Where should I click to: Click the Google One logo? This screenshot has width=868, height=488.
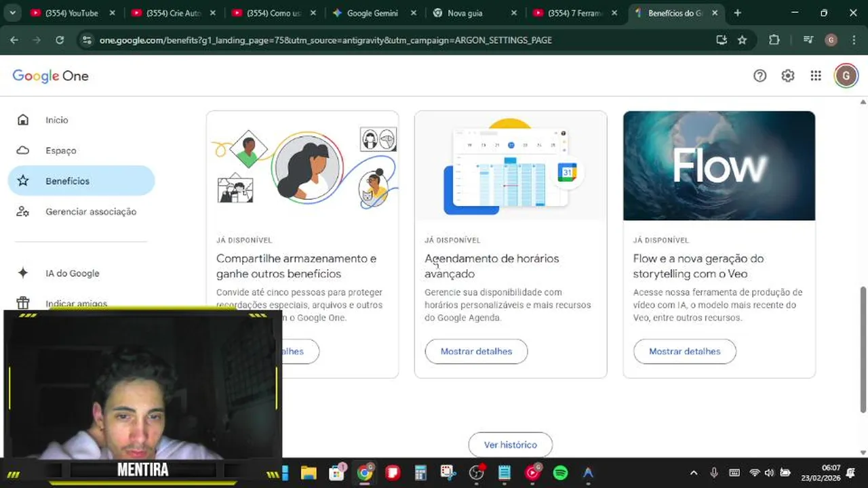tap(51, 76)
